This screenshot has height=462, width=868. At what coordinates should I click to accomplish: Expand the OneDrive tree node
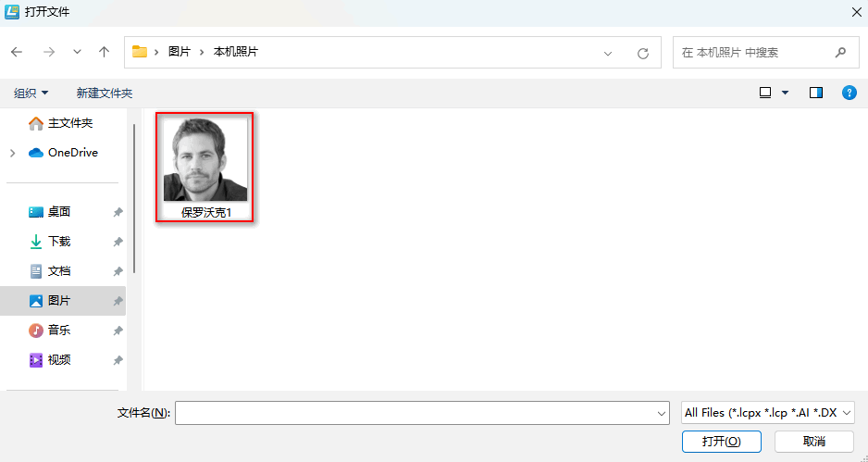(12, 153)
